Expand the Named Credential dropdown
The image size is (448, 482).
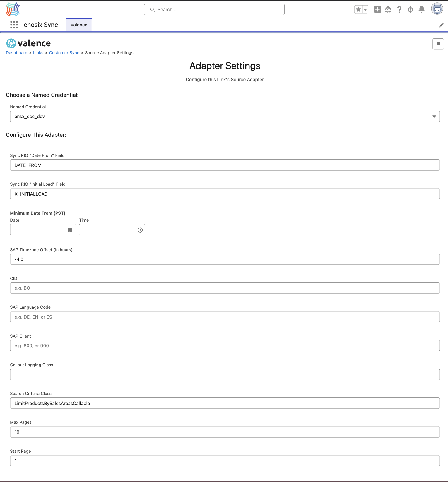[x=225, y=117]
